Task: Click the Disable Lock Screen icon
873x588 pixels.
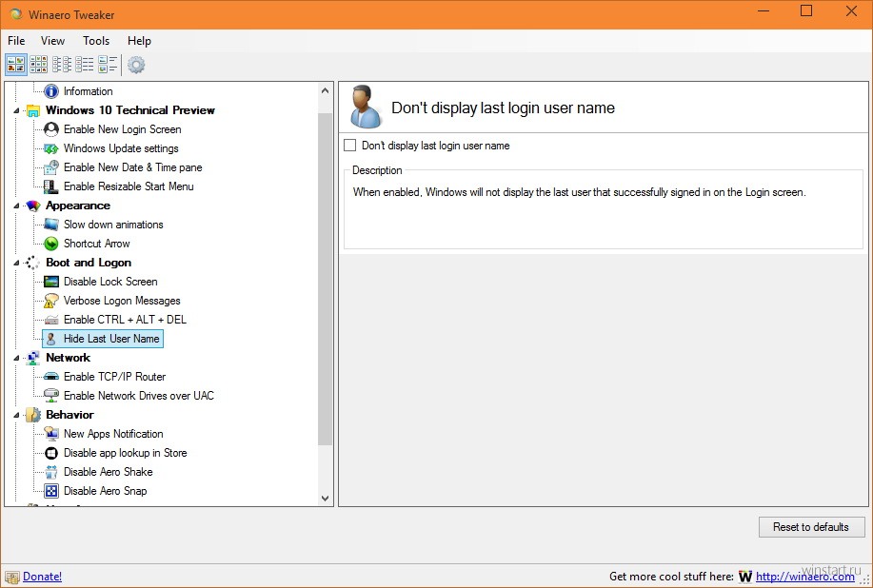Action: tap(51, 282)
